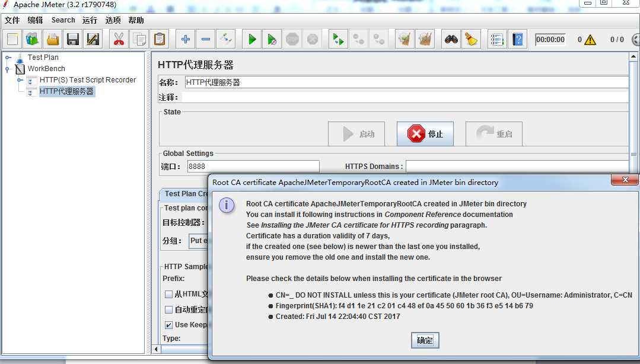
Task: Click the Toggle toolbar icon
Action: click(226, 40)
